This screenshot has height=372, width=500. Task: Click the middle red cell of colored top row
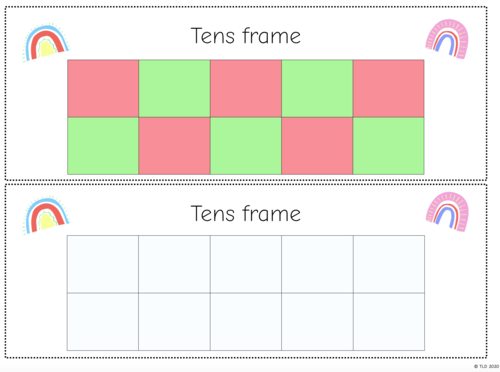click(x=246, y=88)
